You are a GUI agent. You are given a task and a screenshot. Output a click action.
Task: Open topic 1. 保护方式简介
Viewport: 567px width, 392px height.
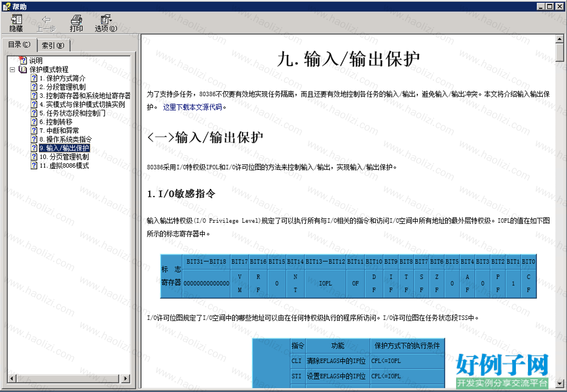(x=63, y=78)
